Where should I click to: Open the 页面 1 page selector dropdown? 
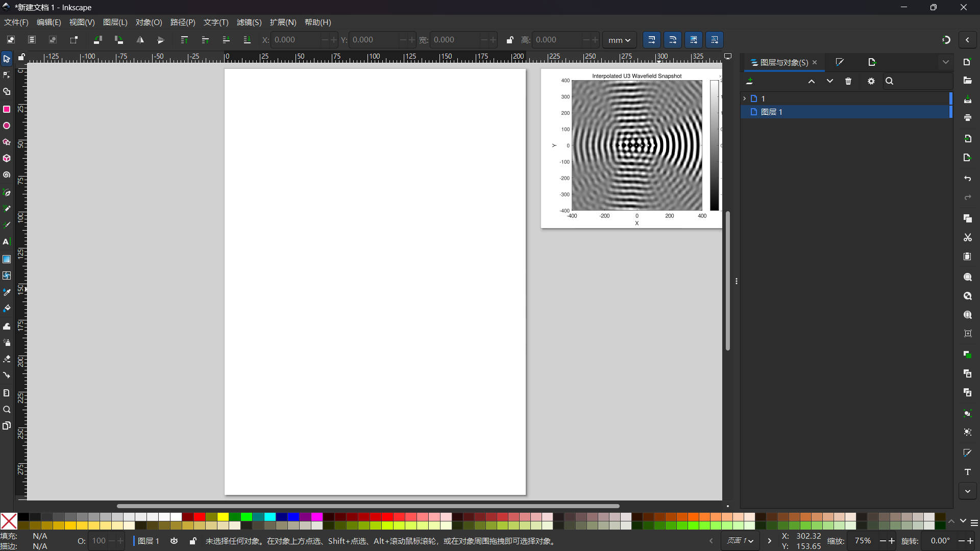point(740,541)
